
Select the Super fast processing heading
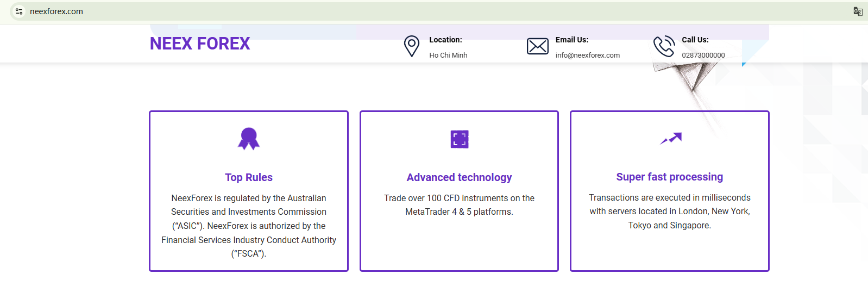tap(669, 177)
